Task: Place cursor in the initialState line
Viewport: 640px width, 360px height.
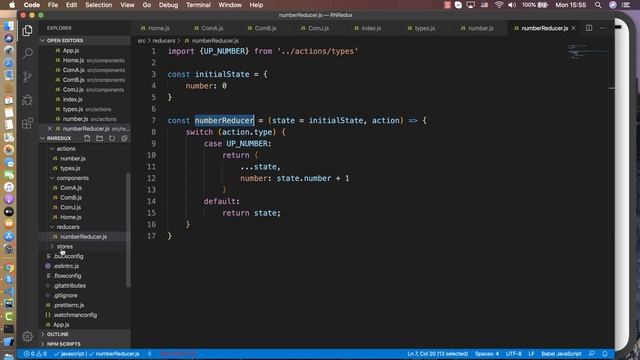Action: [217, 74]
